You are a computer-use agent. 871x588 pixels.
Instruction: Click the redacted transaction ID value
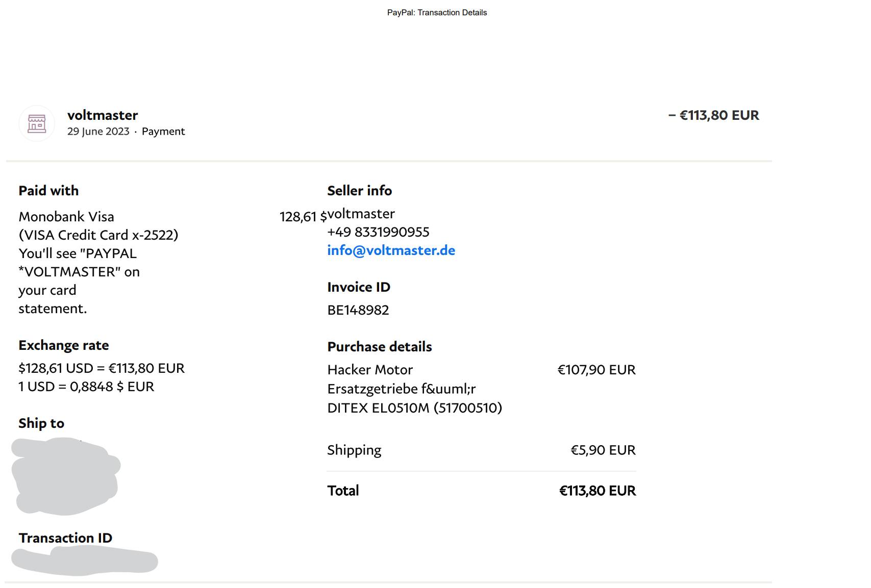pyautogui.click(x=85, y=560)
